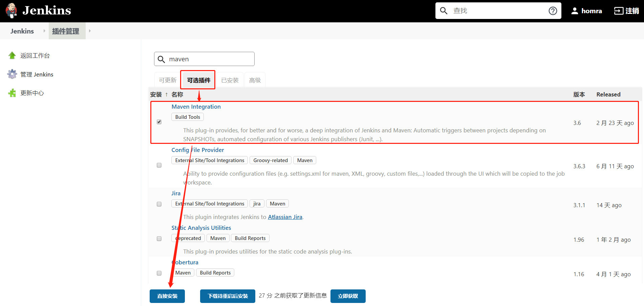Click the 插件管理 breadcrumb

tap(66, 31)
